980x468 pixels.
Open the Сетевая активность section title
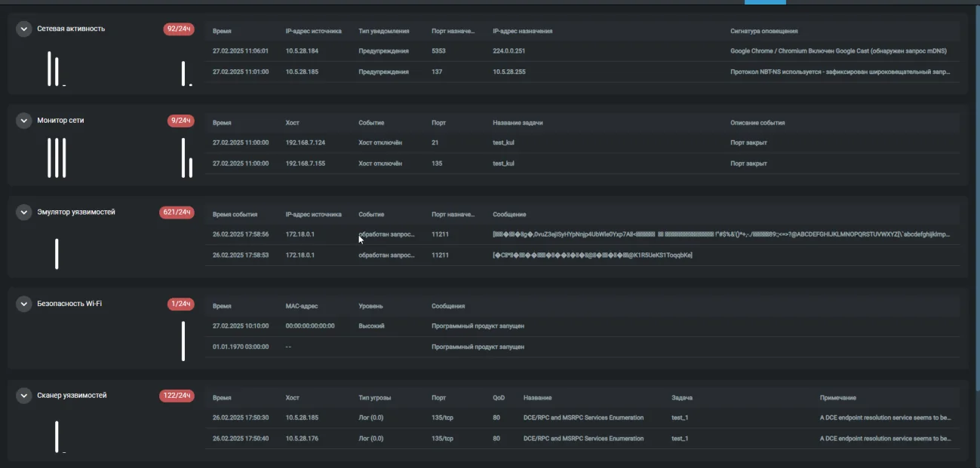click(x=71, y=29)
